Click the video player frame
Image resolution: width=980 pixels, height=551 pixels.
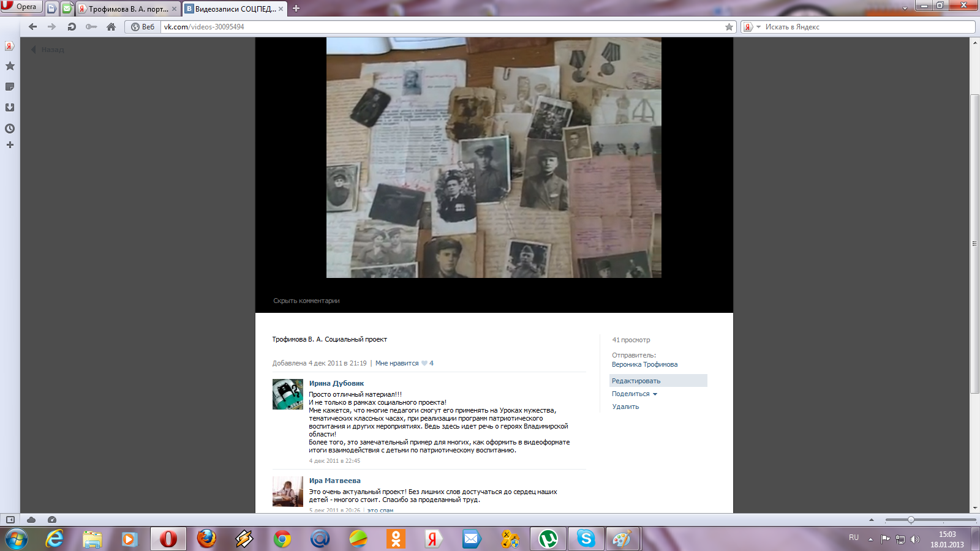[494, 158]
